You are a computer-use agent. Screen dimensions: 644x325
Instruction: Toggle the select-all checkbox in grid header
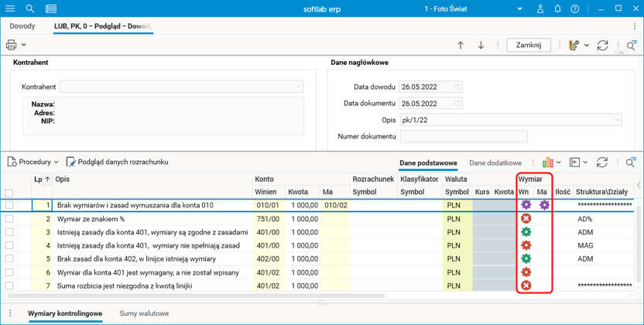tap(9, 193)
